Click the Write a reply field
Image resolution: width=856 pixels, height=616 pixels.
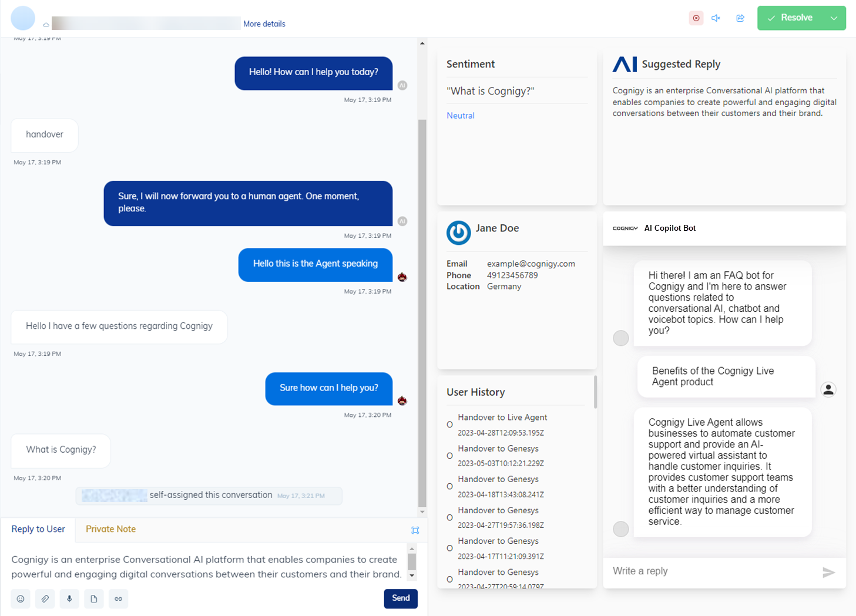(711, 571)
